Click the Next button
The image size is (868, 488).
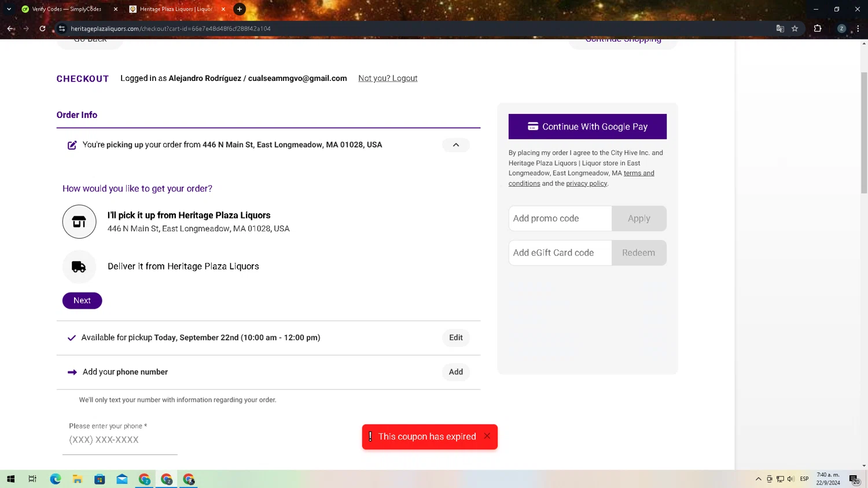pos(82,301)
